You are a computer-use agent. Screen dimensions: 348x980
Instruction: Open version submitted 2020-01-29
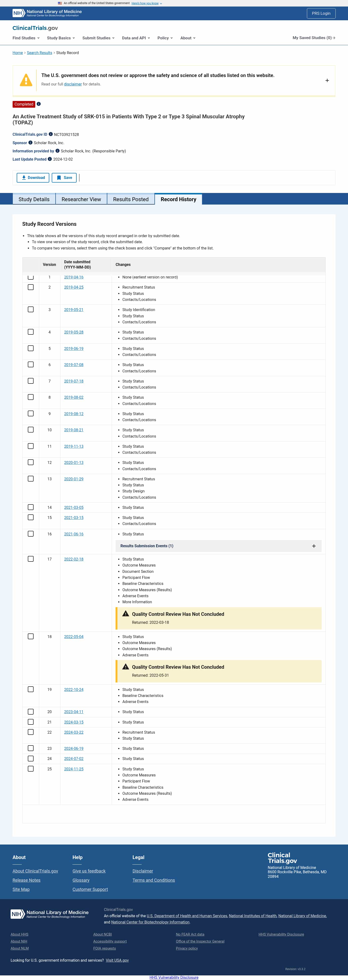pos(73,479)
